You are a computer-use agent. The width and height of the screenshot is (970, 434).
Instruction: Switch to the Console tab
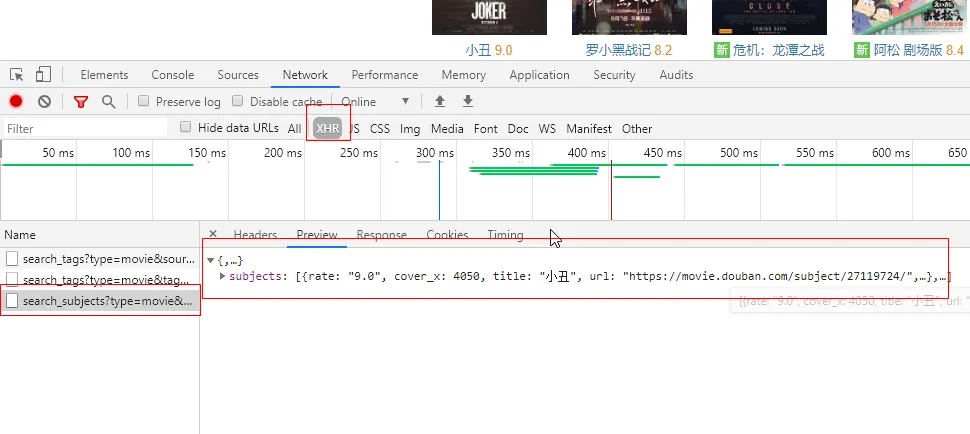point(172,75)
